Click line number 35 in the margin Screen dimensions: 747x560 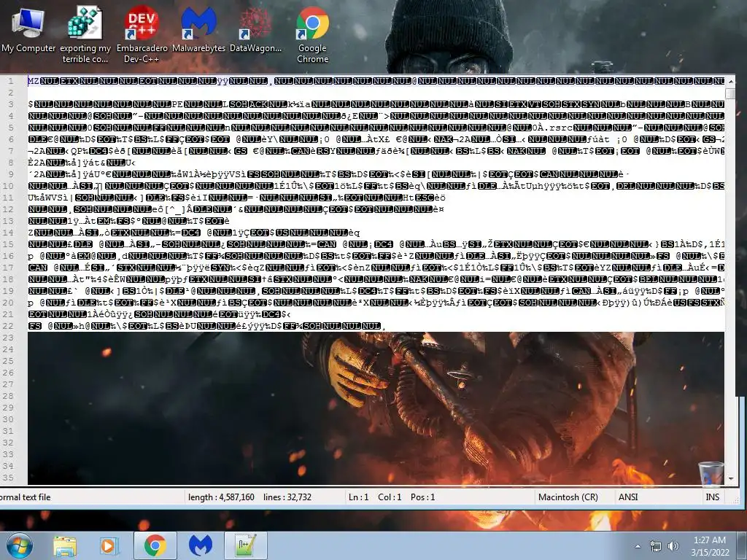pos(8,478)
